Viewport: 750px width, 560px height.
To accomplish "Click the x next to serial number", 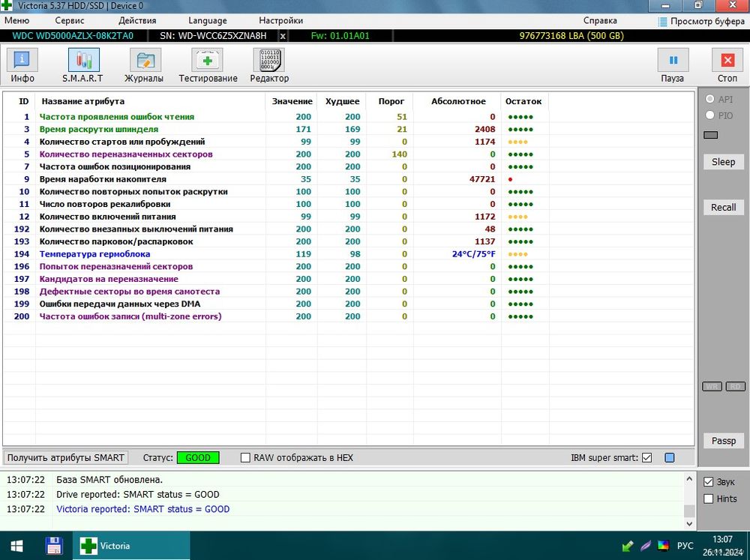I will tap(283, 36).
